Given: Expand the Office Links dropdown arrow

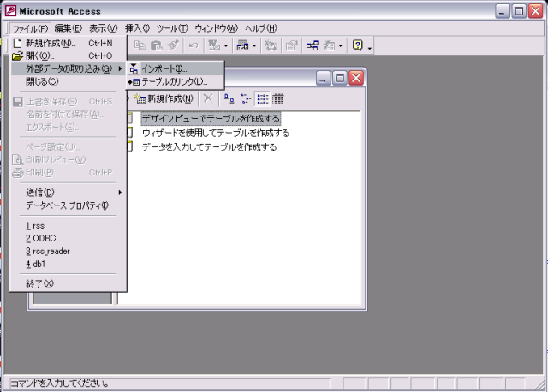Looking at the screenshot, I should pyautogui.click(x=226, y=45).
